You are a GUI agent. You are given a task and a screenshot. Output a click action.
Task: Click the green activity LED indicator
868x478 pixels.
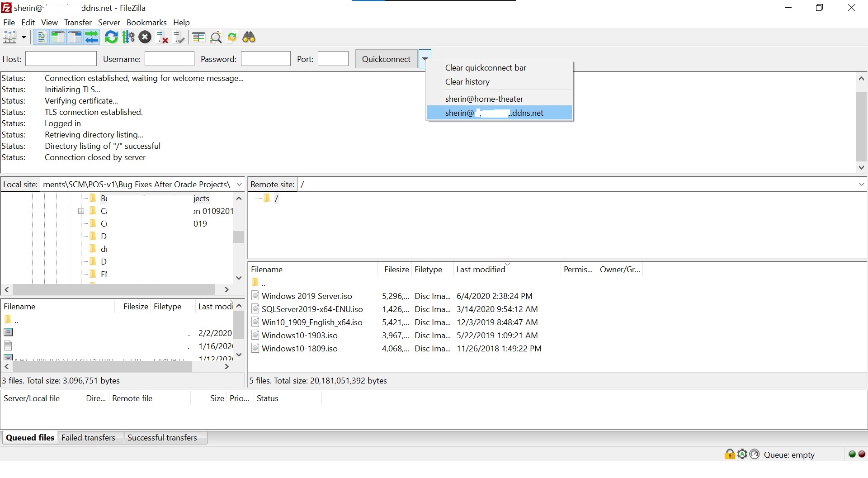click(x=852, y=454)
